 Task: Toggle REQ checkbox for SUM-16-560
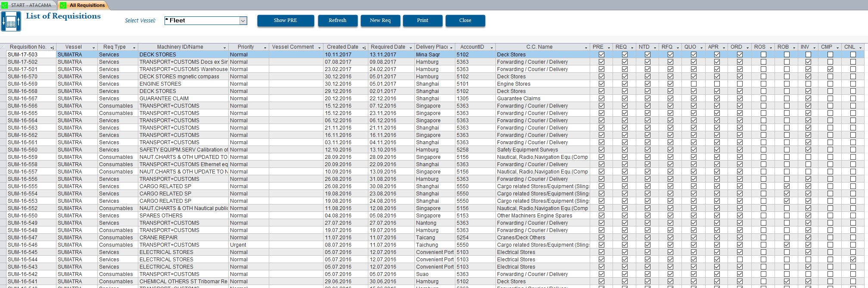point(625,150)
